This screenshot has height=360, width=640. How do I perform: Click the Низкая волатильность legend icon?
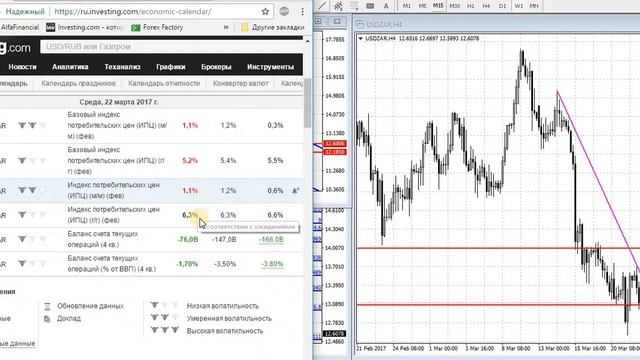164,305
